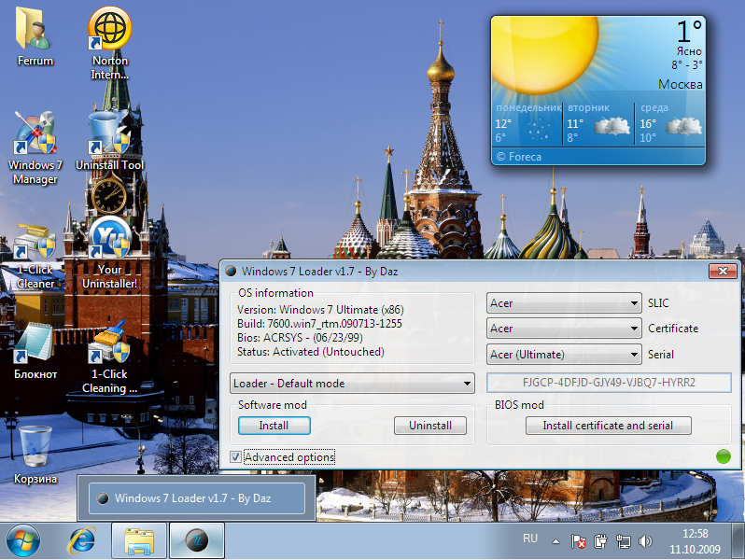Screen dimensions: 745x560
Task: Expand the SLIC Acer dropdown
Action: coord(564,303)
